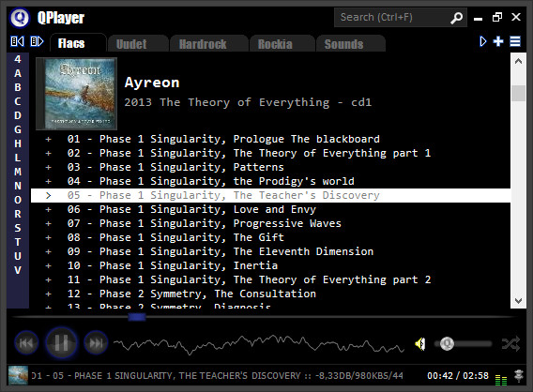Expand track 10 Inertia

(49, 266)
